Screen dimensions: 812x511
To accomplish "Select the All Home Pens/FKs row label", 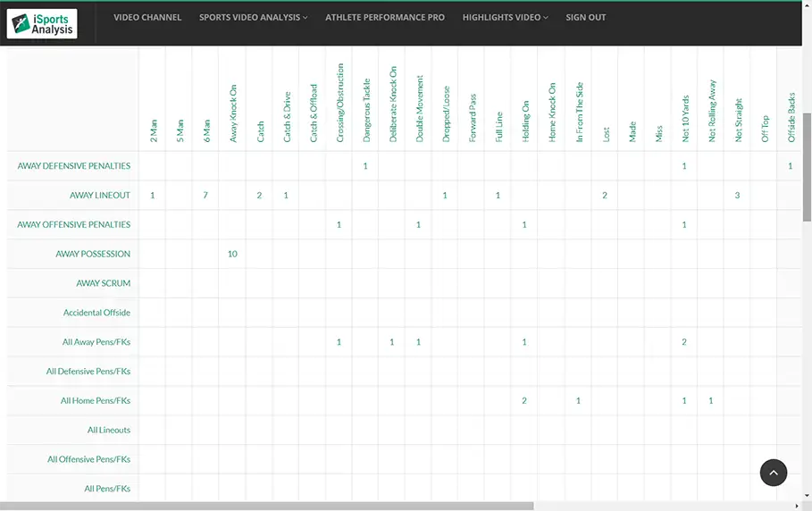I will point(96,401).
